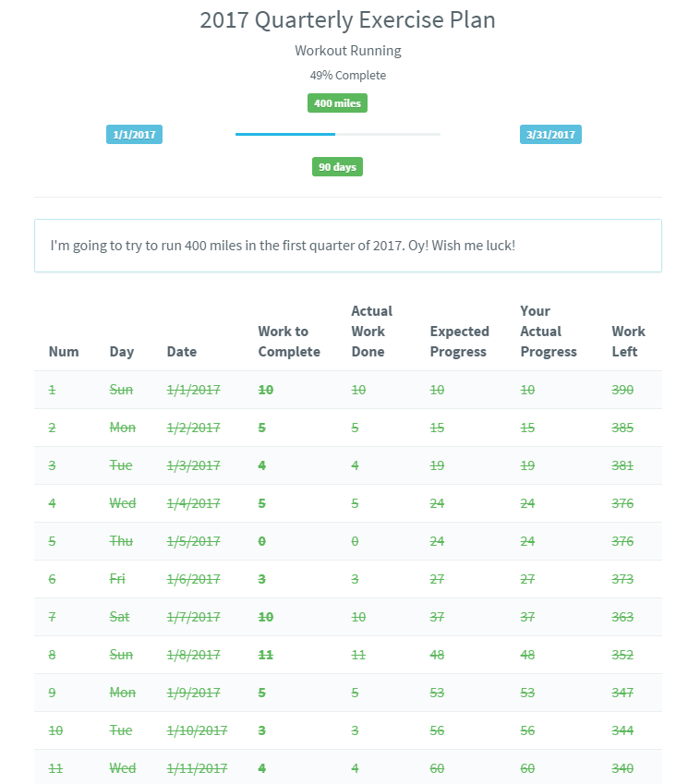
Task: Click the plan description text box
Action: [348, 246]
